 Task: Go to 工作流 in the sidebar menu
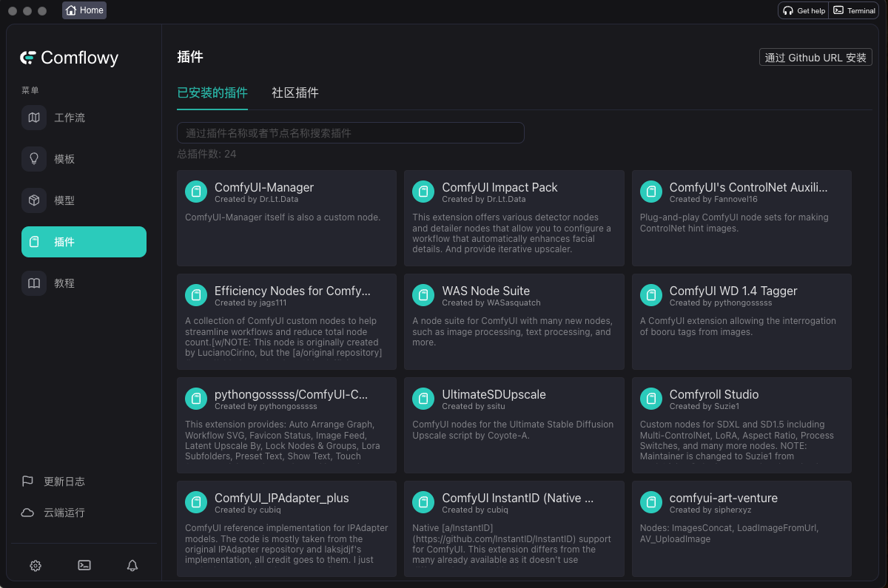[84, 118]
